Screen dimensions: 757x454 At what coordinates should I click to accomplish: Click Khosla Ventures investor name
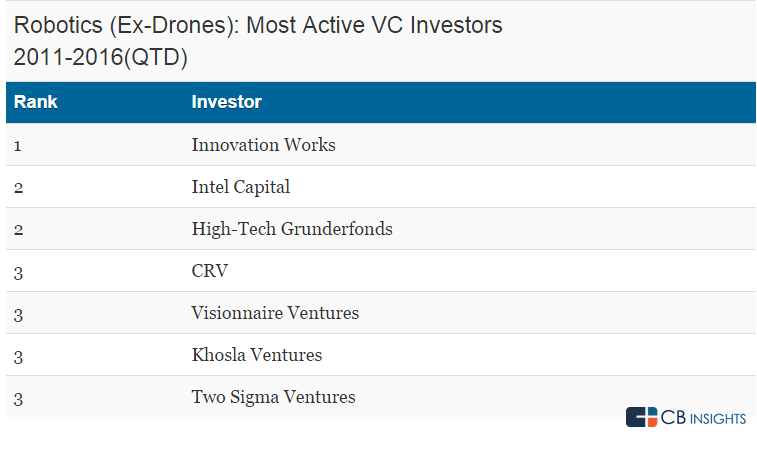coord(257,355)
